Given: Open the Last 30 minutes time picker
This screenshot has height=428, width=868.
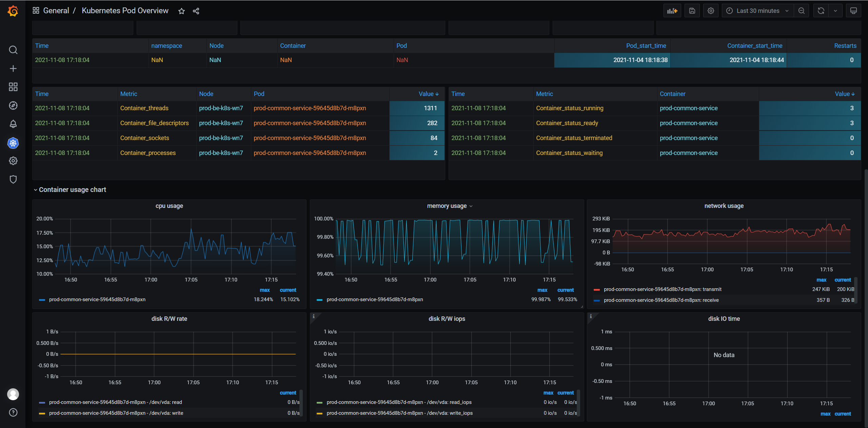Looking at the screenshot, I should coord(757,11).
